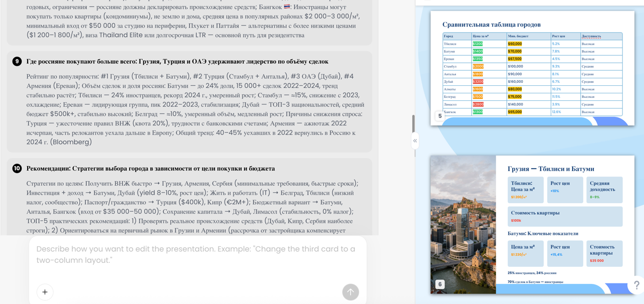
Task: Click the 12.6% price growth cell
Action: pyautogui.click(x=565, y=112)
